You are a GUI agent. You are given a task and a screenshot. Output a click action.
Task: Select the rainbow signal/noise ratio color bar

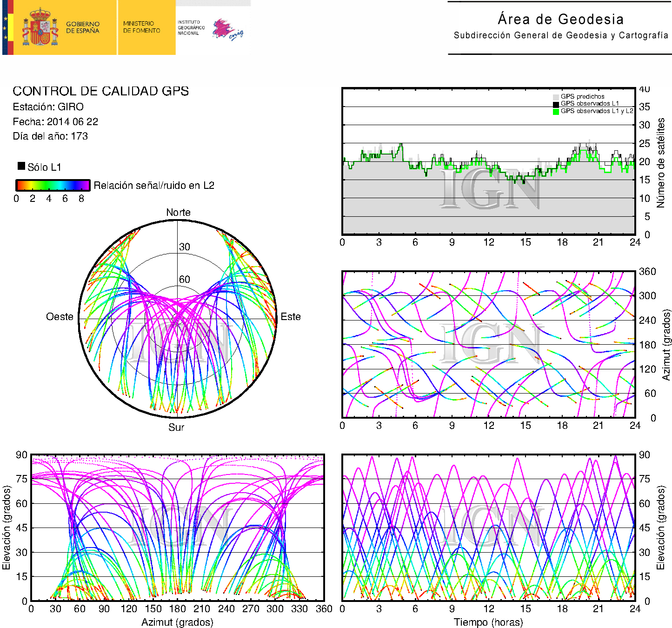pyautogui.click(x=53, y=185)
